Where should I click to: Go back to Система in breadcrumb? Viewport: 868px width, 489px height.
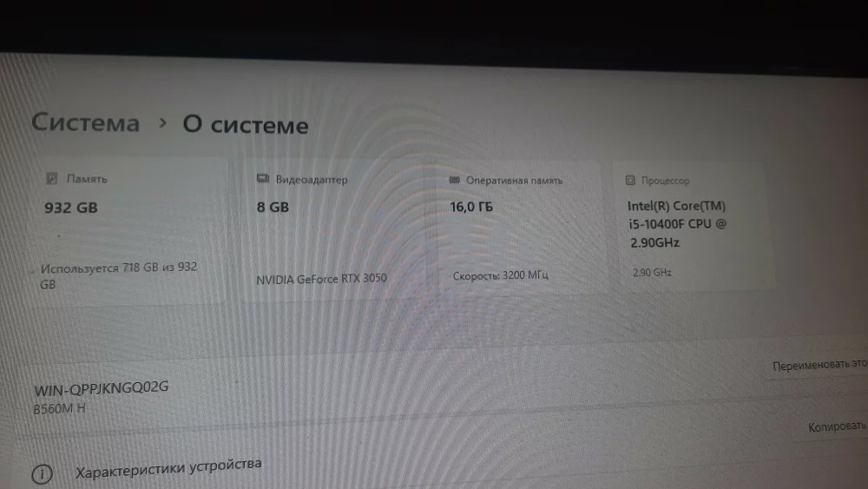(x=85, y=122)
